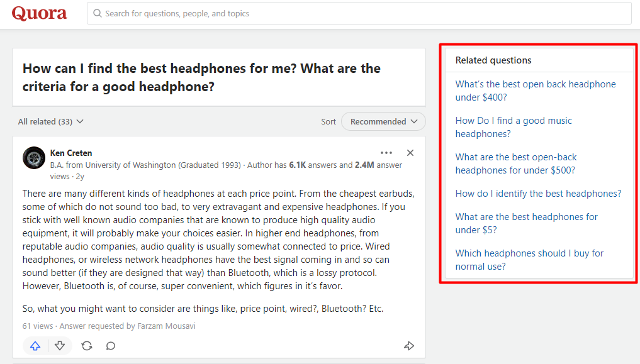Click the Quora logo
Screen dimensions: 640x364
click(39, 13)
